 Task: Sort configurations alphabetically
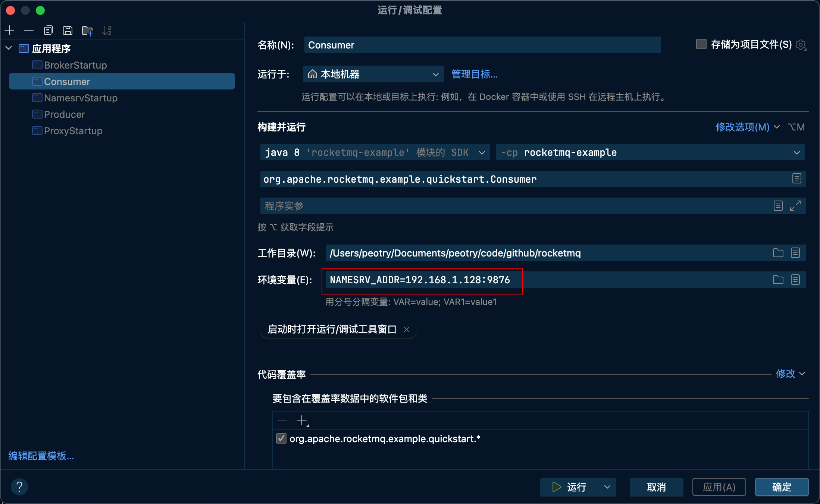coord(107,30)
